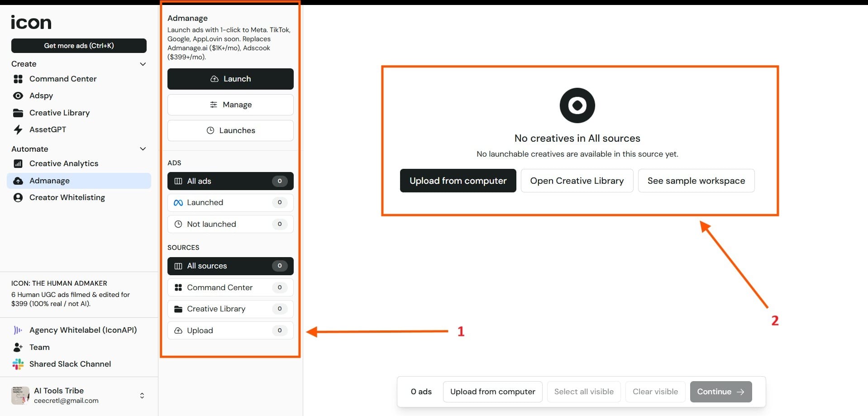Viewport: 868px width, 416px height.
Task: Click Get more ads (Ctrl+K) button
Action: [x=79, y=46]
